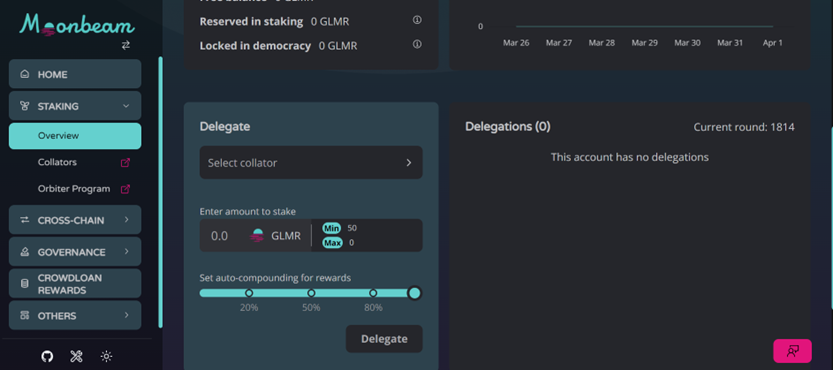Screen dimensions: 833x370
Task: Click the cross-chain arrows icon
Action: pos(24,220)
